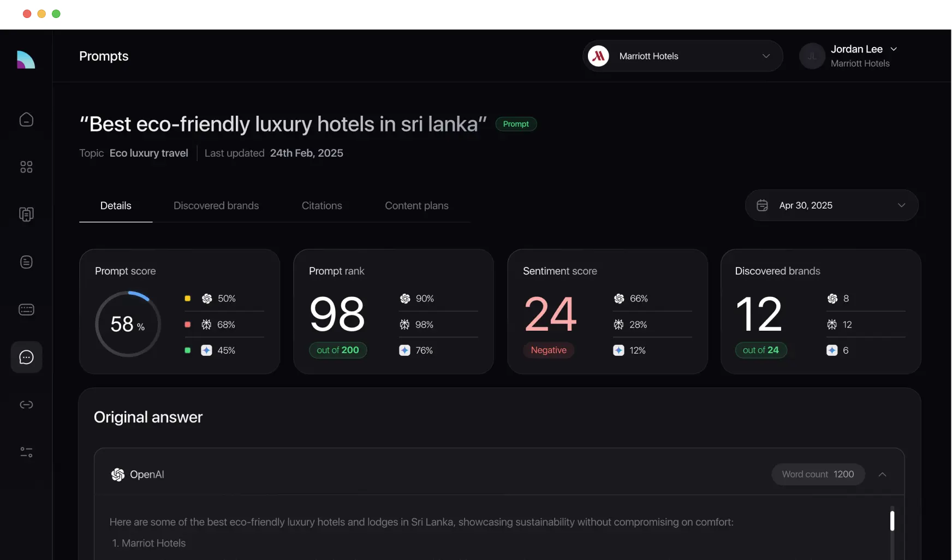Image resolution: width=952 pixels, height=560 pixels.
Task: Click the Word count 1200 pill
Action: (818, 474)
